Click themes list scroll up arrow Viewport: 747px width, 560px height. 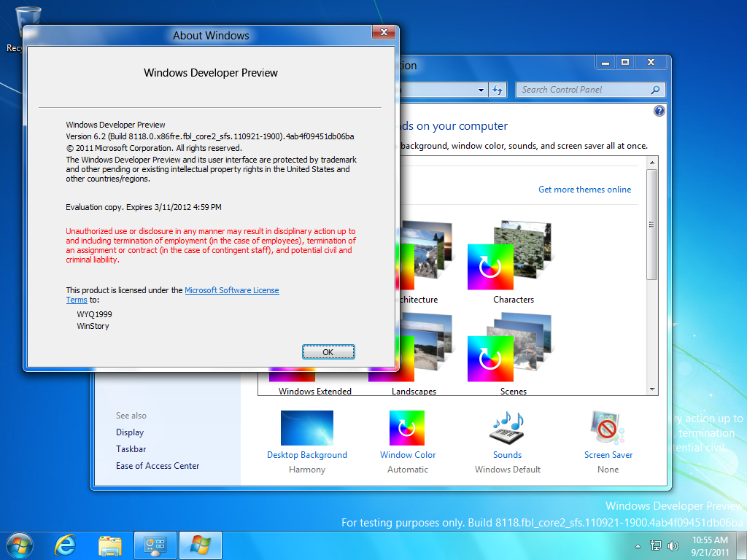[652, 163]
